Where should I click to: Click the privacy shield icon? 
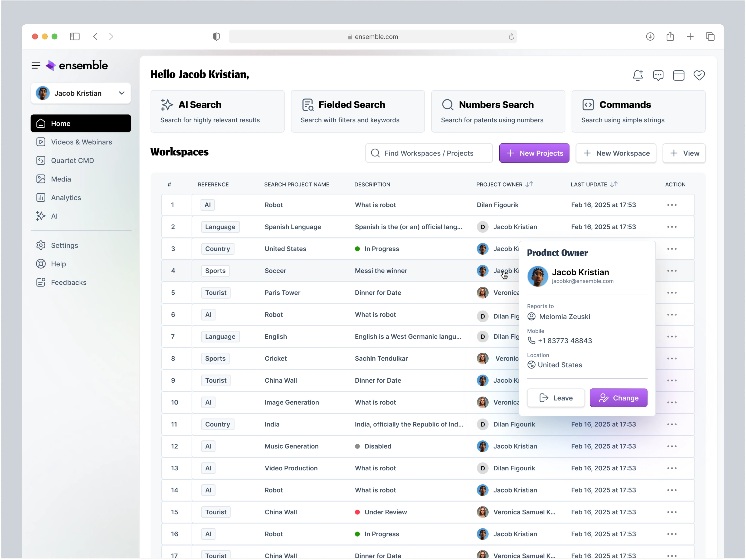(216, 36)
